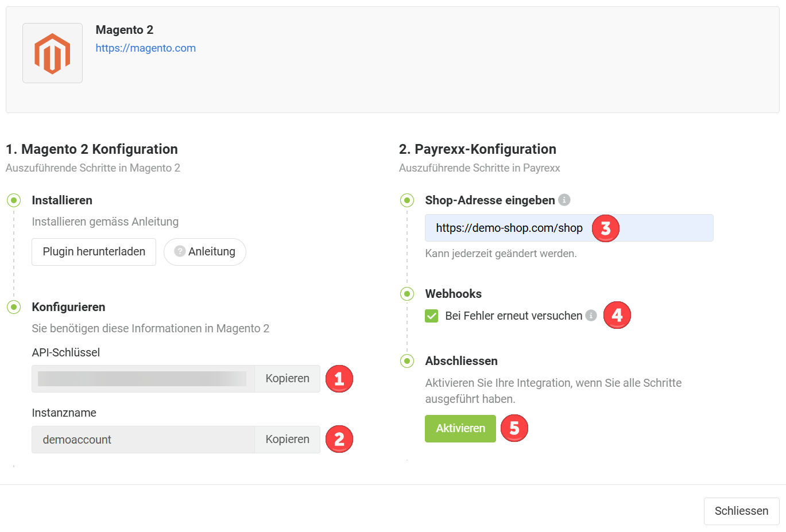Copy the Instanzname with Kopieren
The image size is (786, 532).
point(287,440)
